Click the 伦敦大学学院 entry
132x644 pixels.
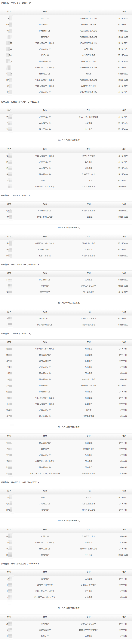pos(45,256)
